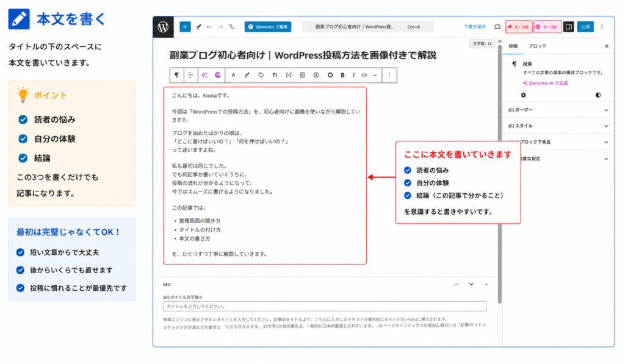Viewport: 625px width, 364px height.
Task: Toggle the settings sidebar panel icon
Action: pyautogui.click(x=568, y=27)
